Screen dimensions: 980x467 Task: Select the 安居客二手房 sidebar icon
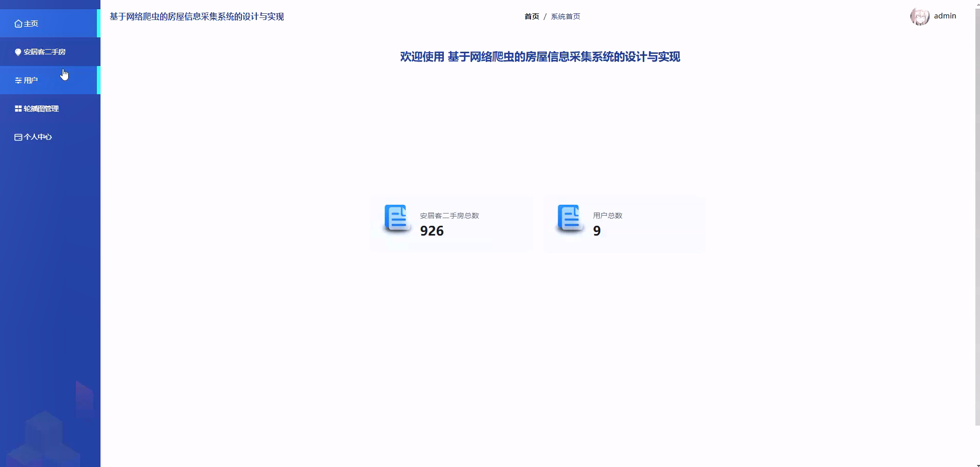coord(17,52)
